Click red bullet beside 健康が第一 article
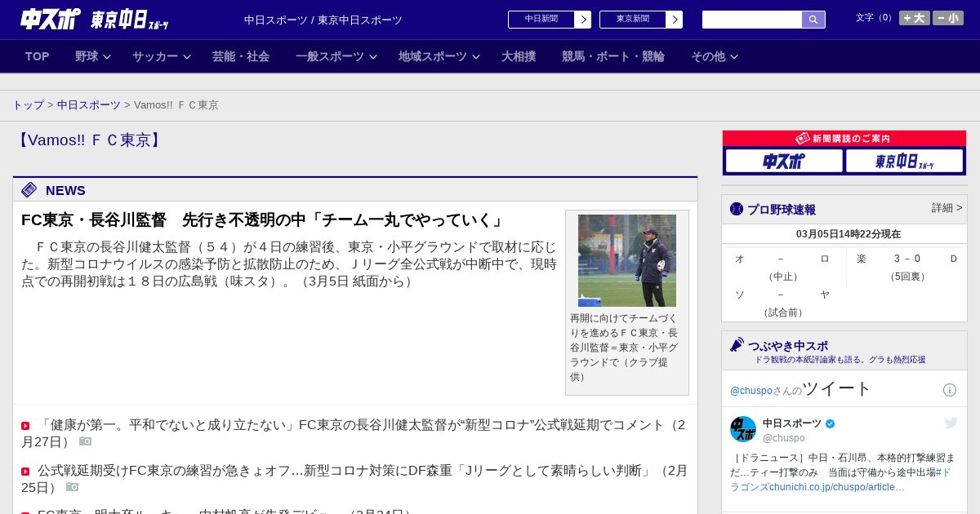This screenshot has height=514, width=980. [x=25, y=426]
